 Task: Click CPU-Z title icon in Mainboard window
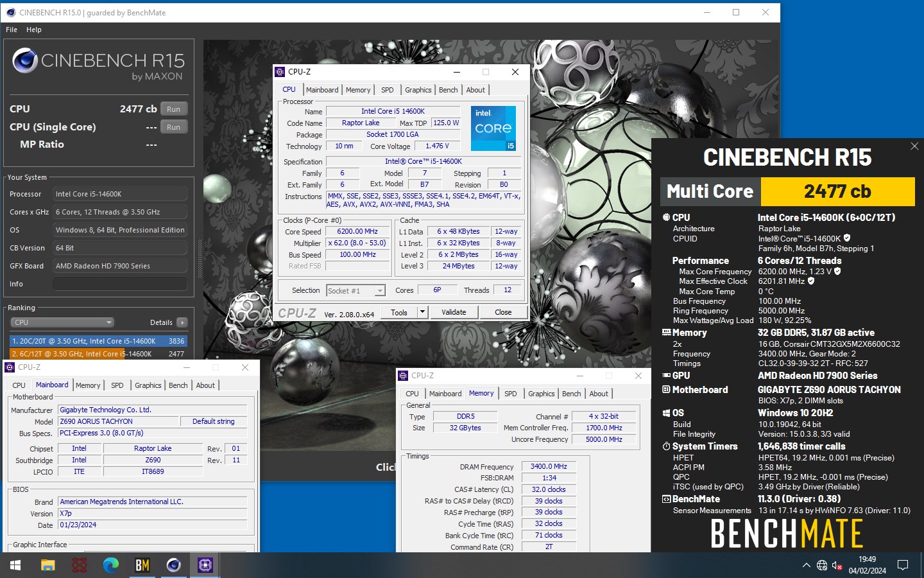pos(10,367)
